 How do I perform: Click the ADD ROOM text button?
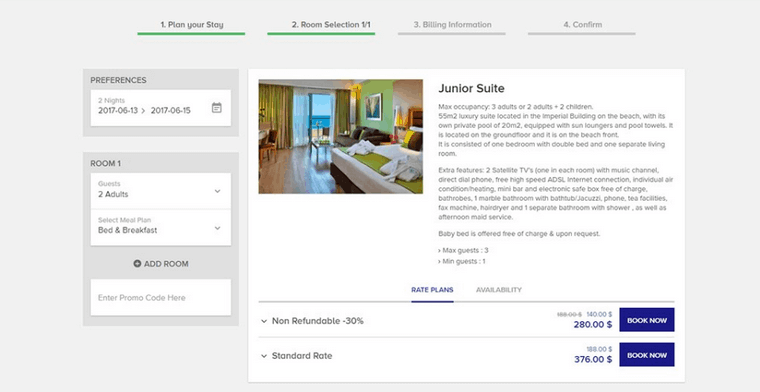point(166,264)
